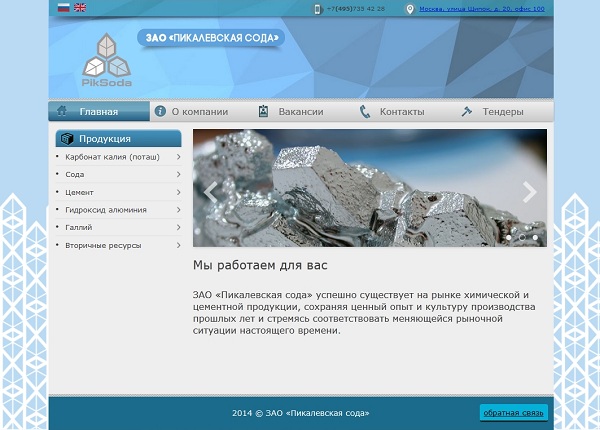Switch site language to Russian flag
The height and width of the screenshot is (430, 600).
[64, 8]
